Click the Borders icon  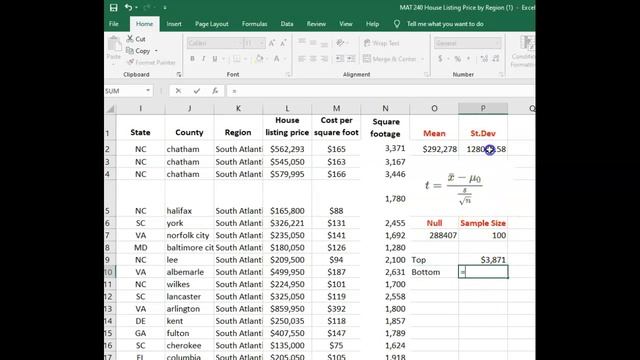(236, 59)
